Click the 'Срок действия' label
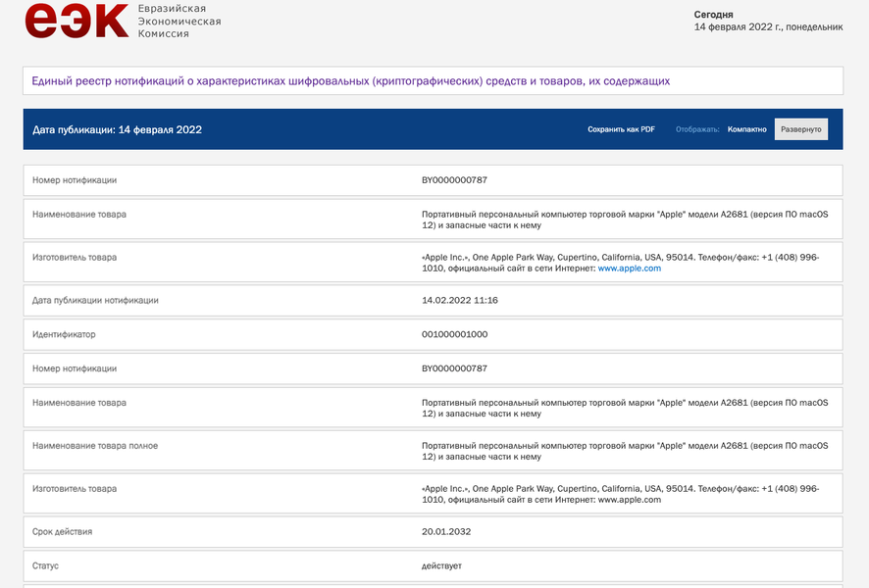The image size is (869, 588). point(62,531)
